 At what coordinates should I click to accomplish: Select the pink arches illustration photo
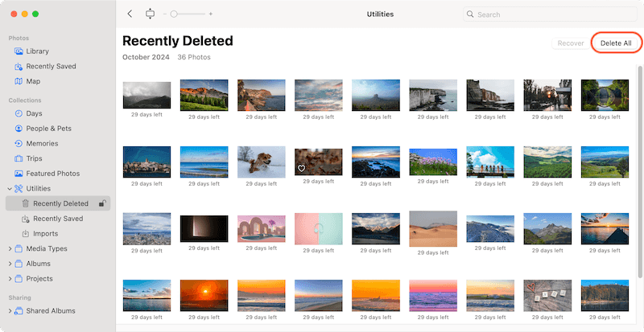pyautogui.click(x=261, y=228)
